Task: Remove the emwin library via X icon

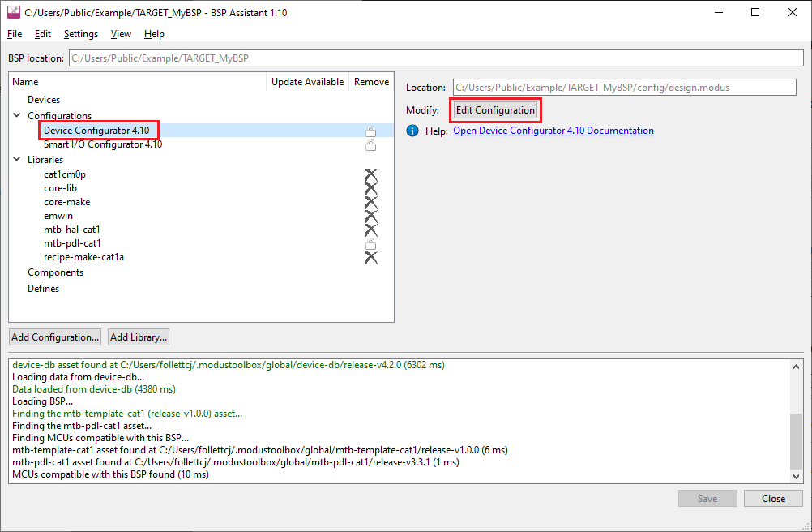Action: point(371,216)
